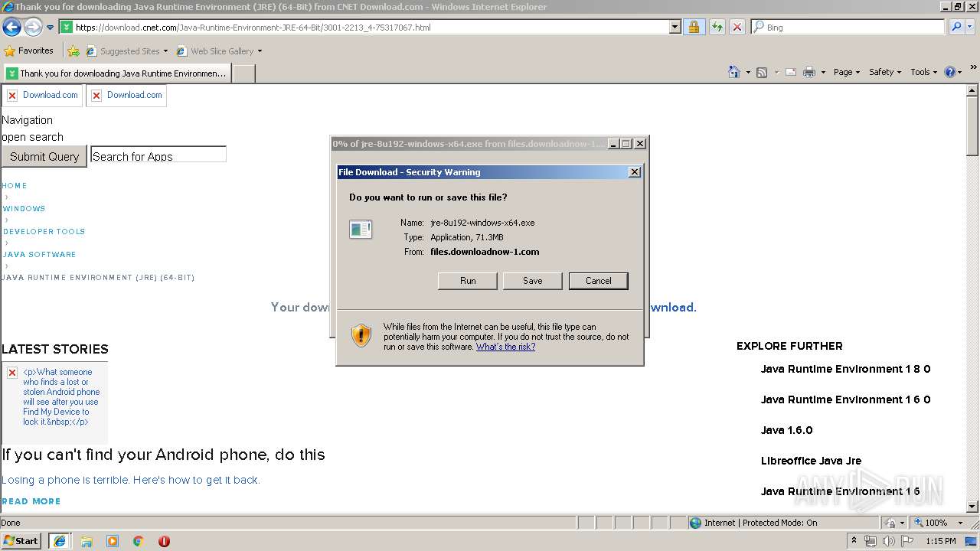This screenshot has width=980, height=551.
Task: Click the vertical scrollbar down arrow
Action: pyautogui.click(x=973, y=507)
